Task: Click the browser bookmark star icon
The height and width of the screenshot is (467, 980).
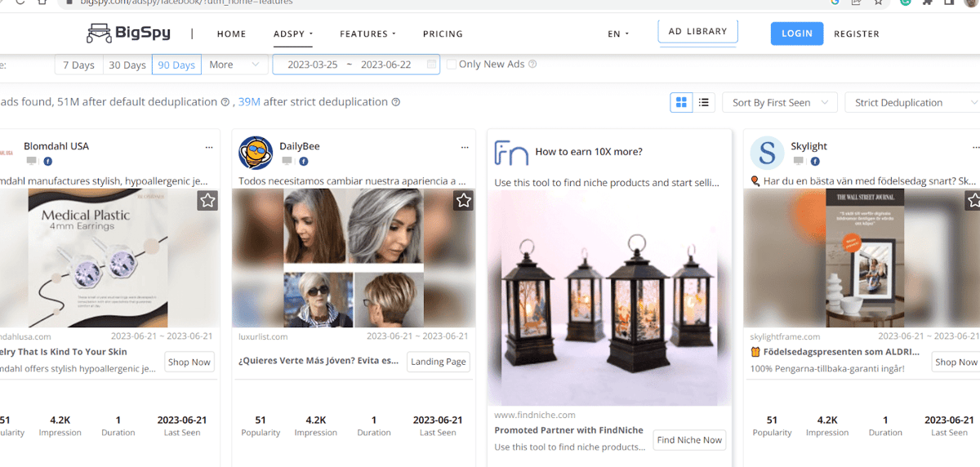Action: 878,2
